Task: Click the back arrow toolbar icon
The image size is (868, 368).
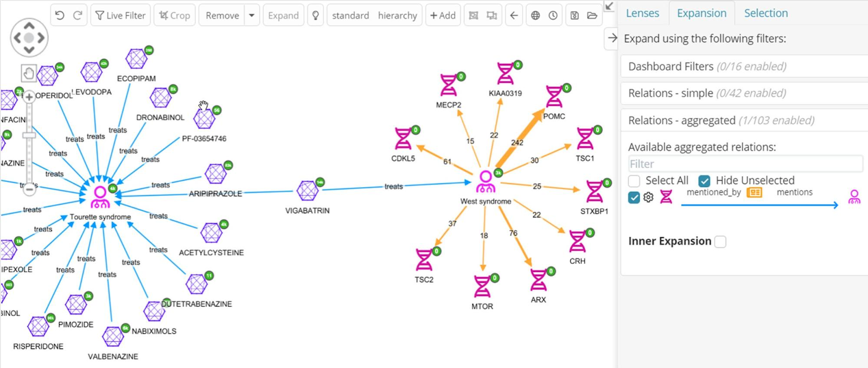Action: [x=514, y=15]
